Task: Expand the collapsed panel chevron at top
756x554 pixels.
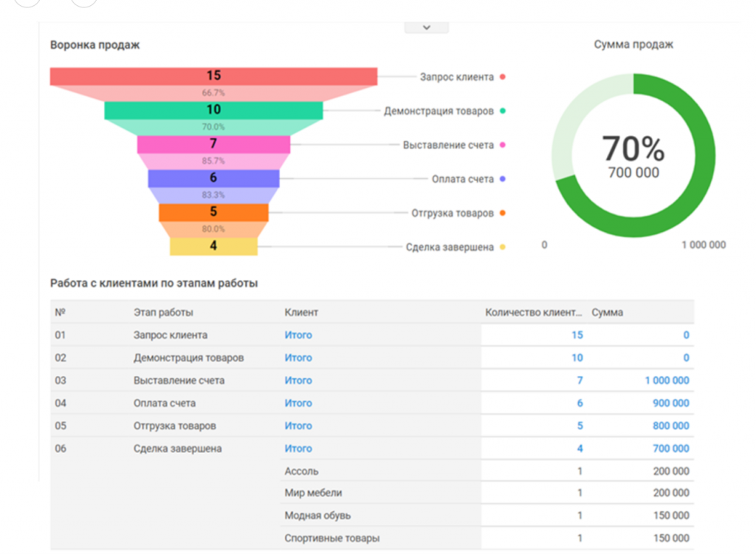Action: pyautogui.click(x=427, y=27)
